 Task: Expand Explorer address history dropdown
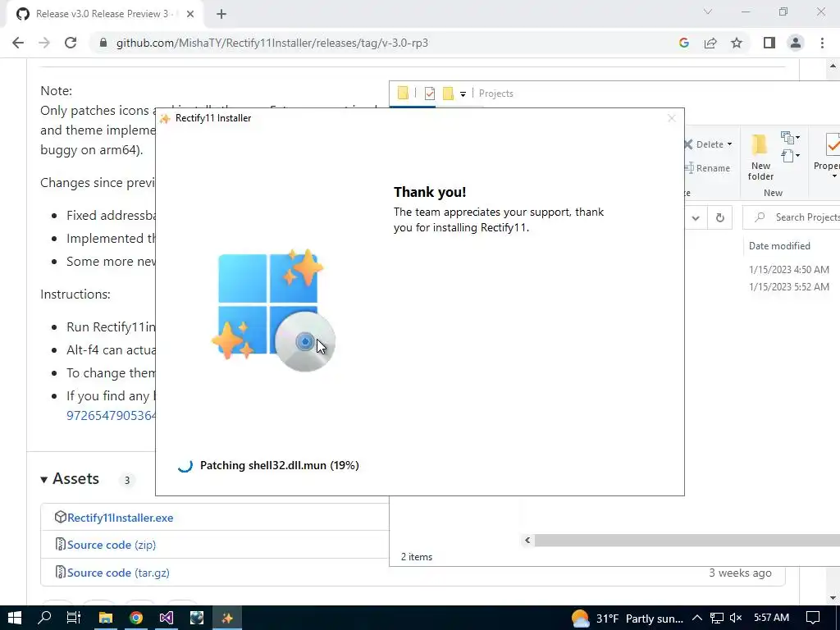point(696,217)
